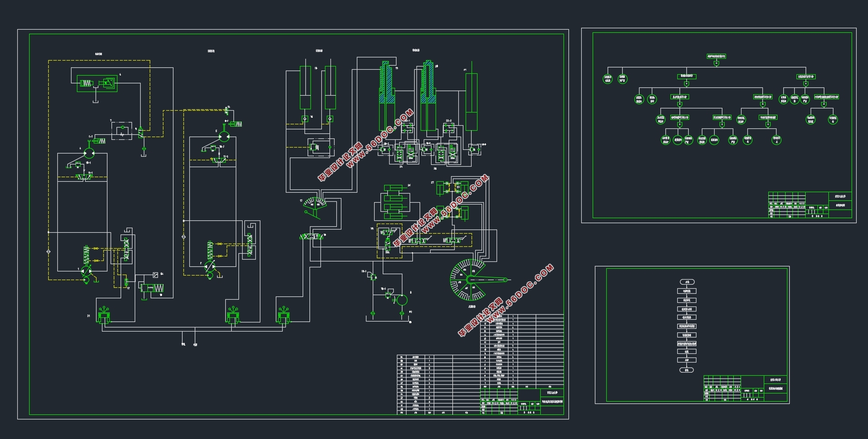Select the dashed-box valve numbered 7
This screenshot has height=439, width=868.
tap(121, 131)
